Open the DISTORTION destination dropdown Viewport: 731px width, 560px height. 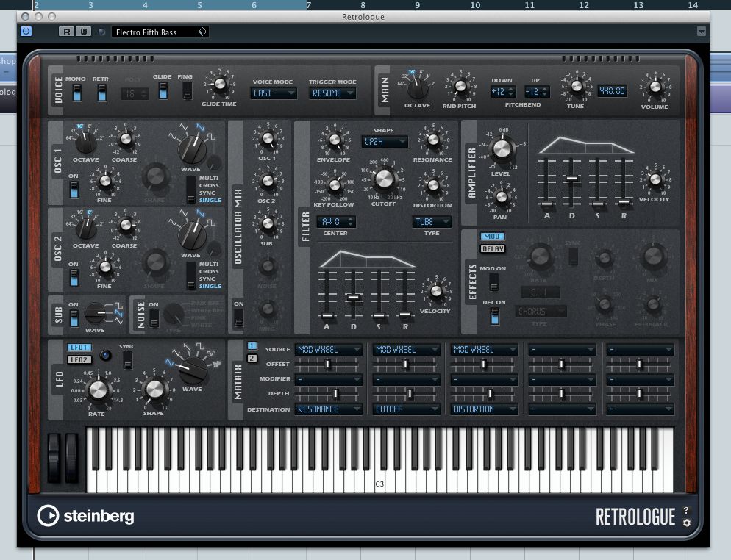(485, 409)
